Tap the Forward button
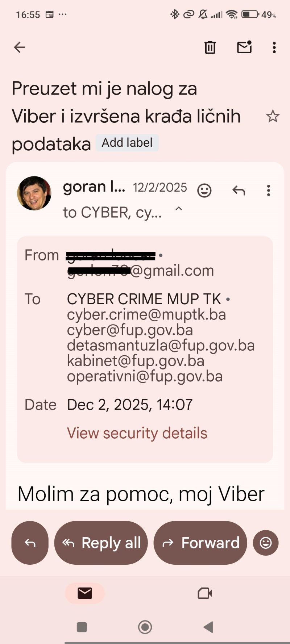The width and height of the screenshot is (290, 644). tap(200, 543)
